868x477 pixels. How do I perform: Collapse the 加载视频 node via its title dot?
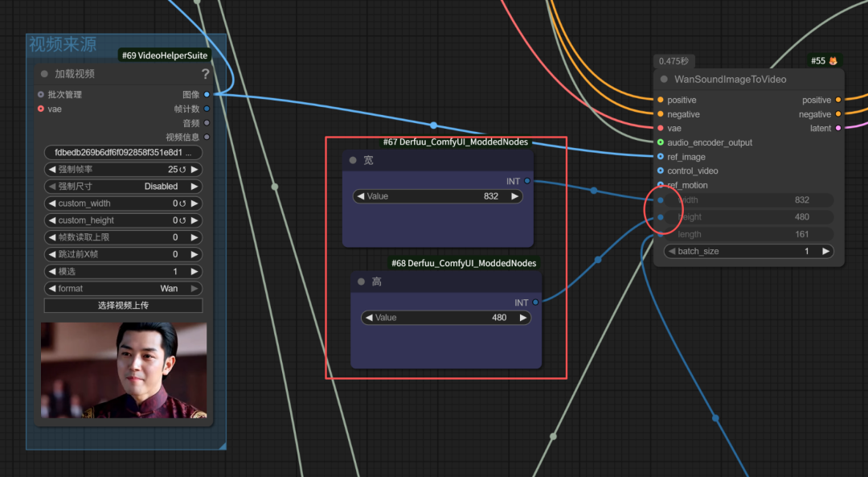(x=44, y=74)
